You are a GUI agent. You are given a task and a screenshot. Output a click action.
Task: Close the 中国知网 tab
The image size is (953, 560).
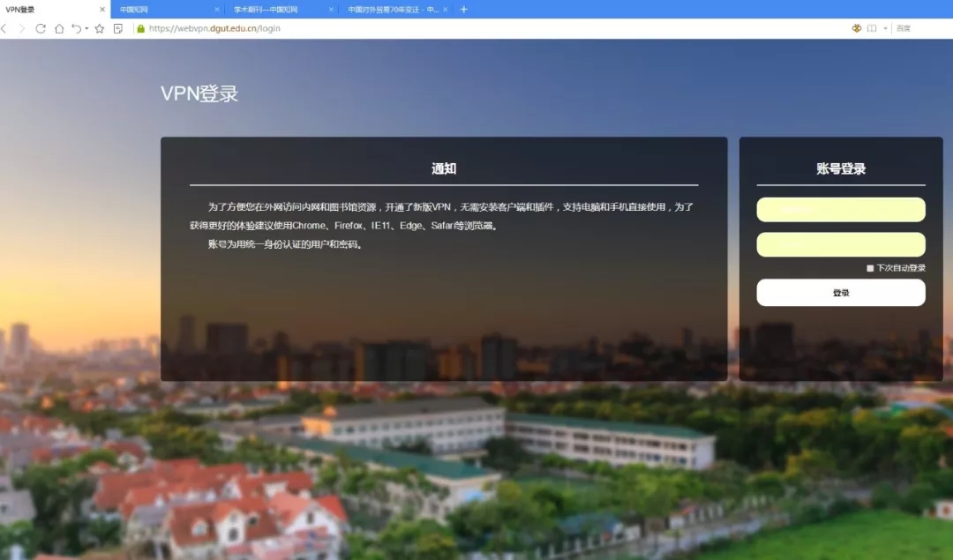coord(217,10)
